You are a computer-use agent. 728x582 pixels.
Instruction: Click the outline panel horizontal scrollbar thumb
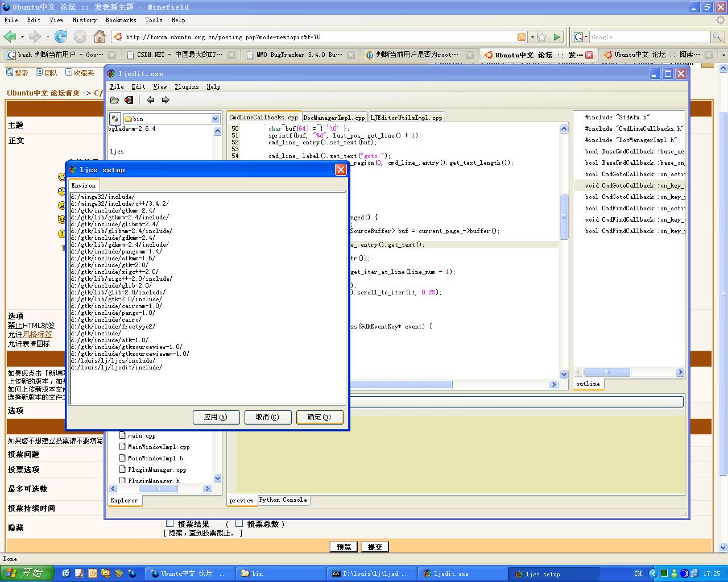point(607,372)
